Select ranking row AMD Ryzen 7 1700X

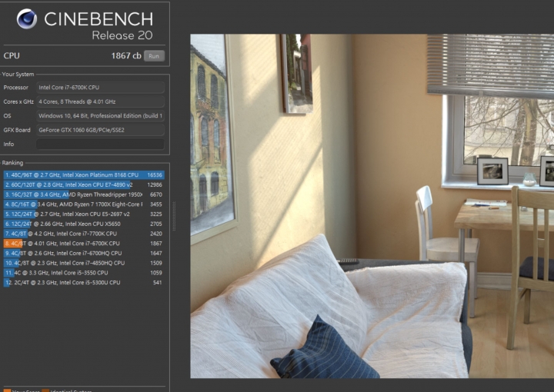(x=84, y=204)
